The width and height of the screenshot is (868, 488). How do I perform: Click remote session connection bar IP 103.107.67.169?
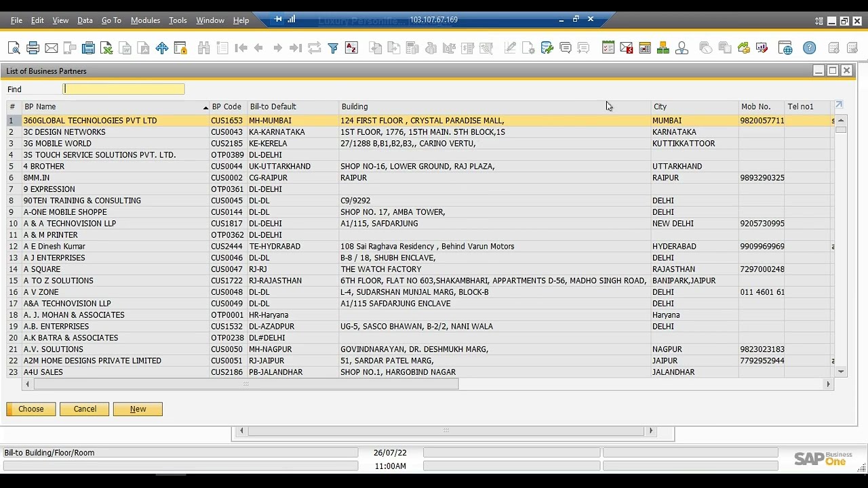click(433, 20)
